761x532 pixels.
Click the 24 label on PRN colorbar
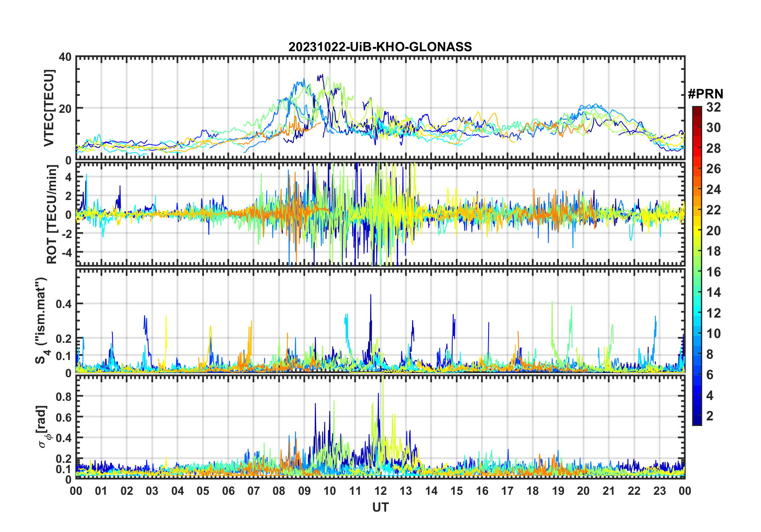(713, 190)
